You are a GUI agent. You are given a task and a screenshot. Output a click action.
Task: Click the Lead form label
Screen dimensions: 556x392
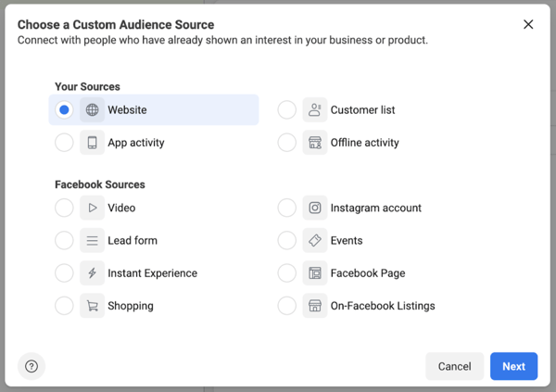click(x=133, y=241)
